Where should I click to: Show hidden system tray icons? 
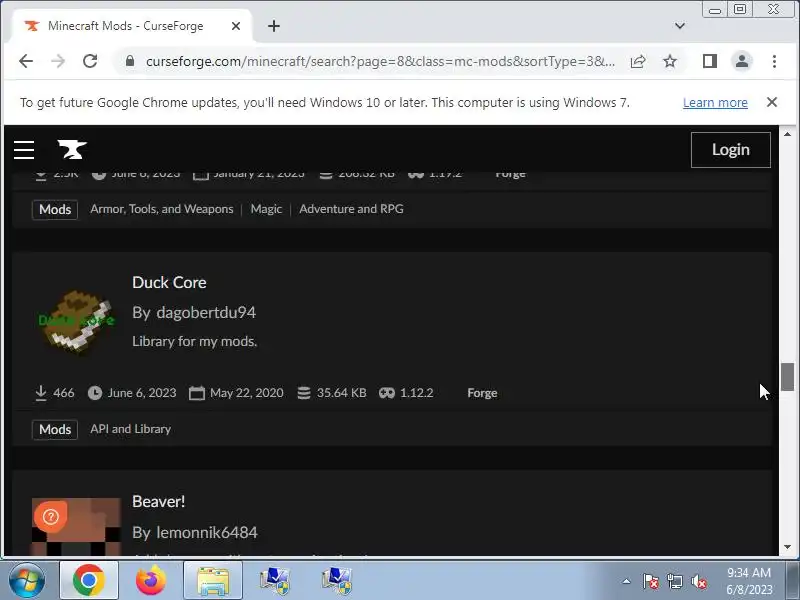click(x=627, y=581)
